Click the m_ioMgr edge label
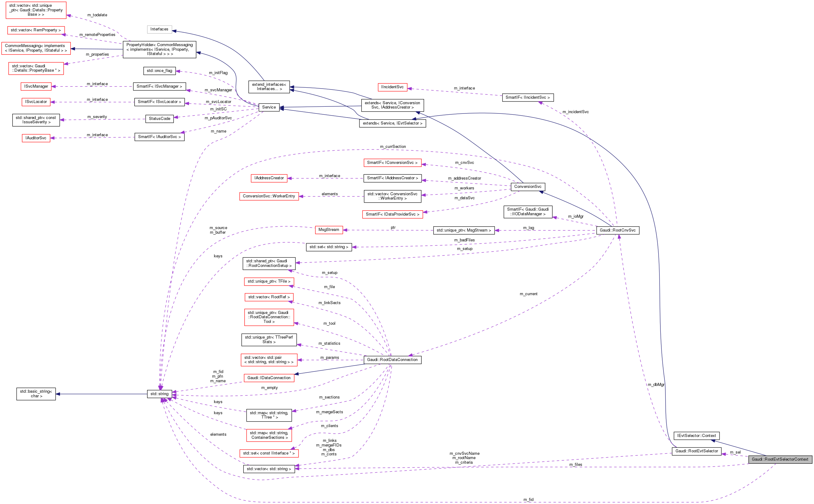Image resolution: width=814 pixels, height=504 pixels. click(x=576, y=217)
